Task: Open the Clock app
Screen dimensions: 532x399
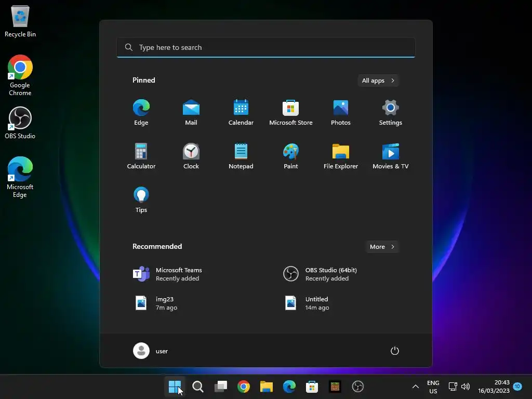Action: pos(191,156)
